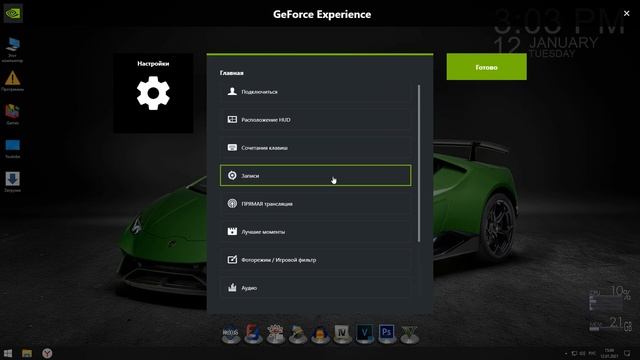
Task: Open the Подключиться account settings
Action: (316, 92)
